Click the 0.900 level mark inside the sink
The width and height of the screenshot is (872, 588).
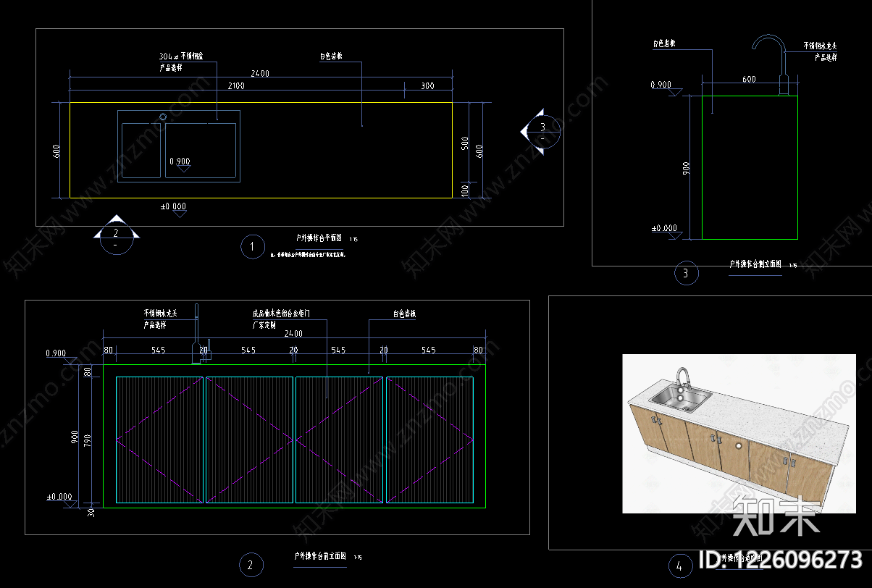[x=180, y=164]
